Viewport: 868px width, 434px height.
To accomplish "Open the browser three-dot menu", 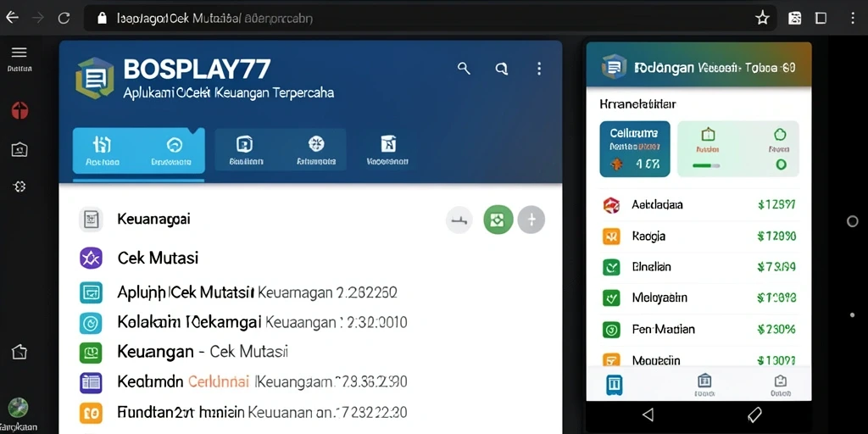I will [x=853, y=19].
